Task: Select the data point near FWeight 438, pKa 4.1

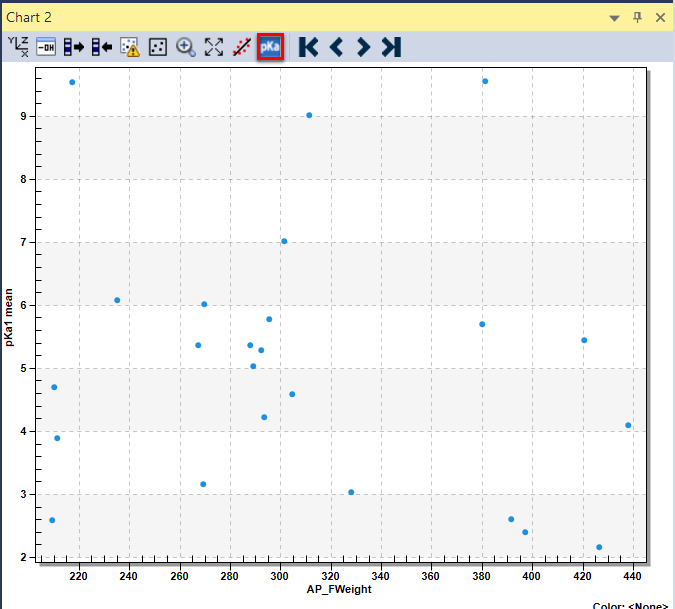Action: point(628,425)
